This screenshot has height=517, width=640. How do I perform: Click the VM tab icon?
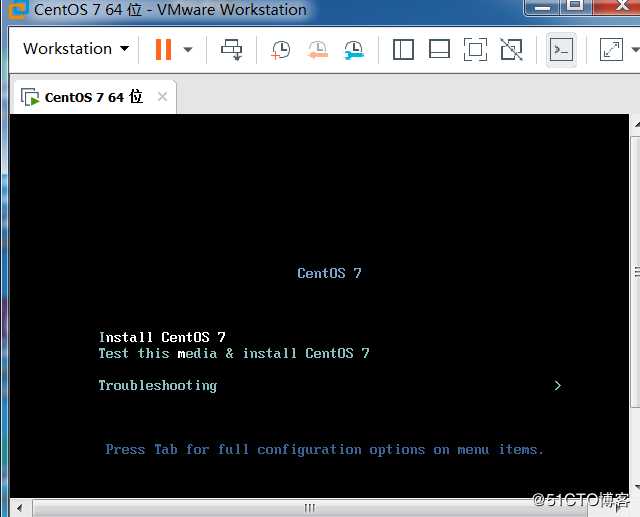(30, 97)
